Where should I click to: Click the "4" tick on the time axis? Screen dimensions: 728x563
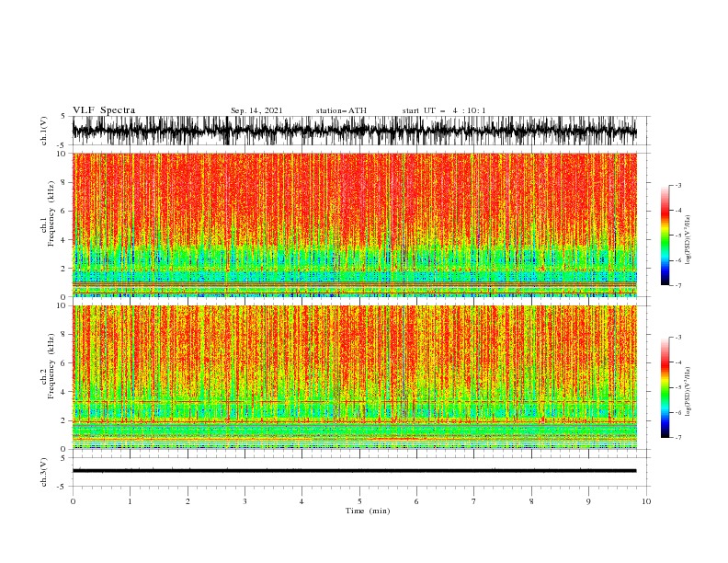[x=301, y=501]
